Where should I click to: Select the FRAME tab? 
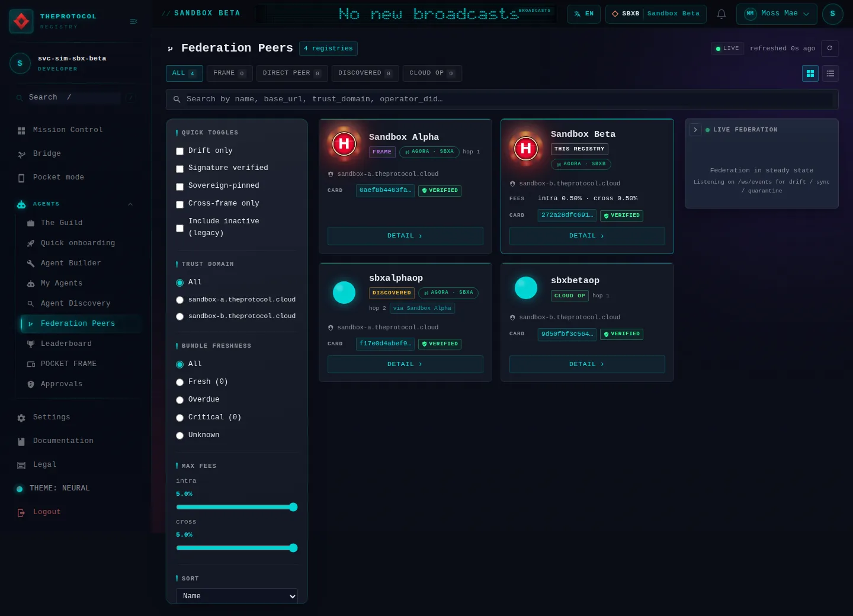click(x=230, y=73)
